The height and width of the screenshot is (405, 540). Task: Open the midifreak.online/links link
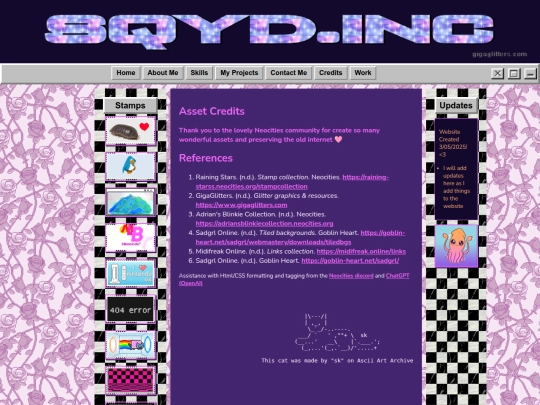(361, 251)
